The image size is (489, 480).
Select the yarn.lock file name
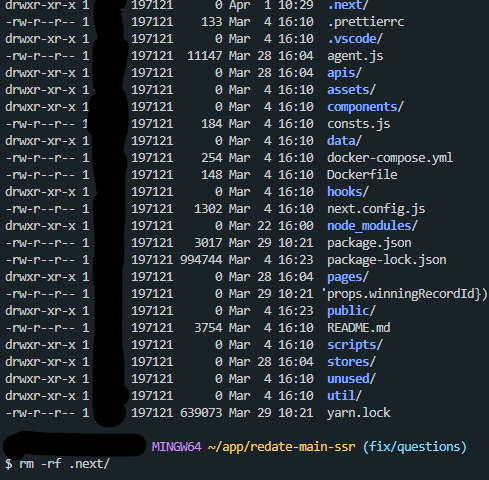[x=358, y=413]
